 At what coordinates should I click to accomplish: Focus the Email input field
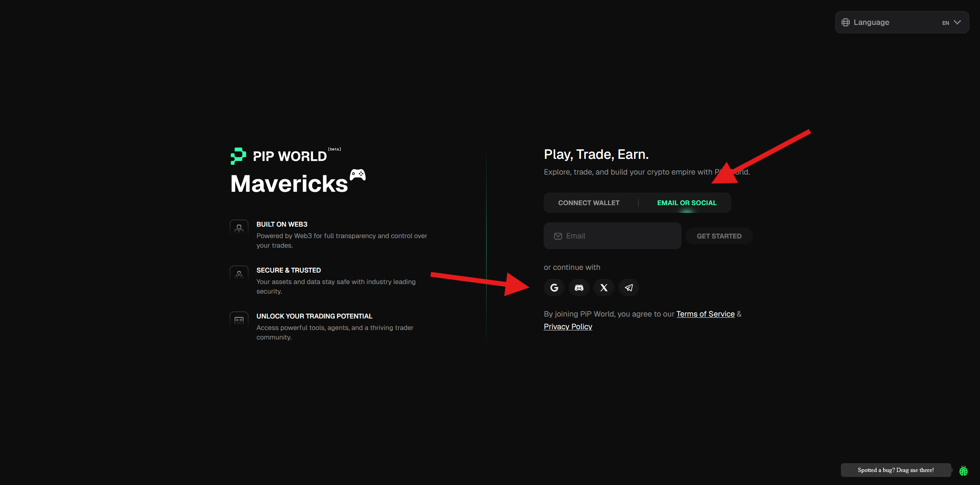[621, 236]
